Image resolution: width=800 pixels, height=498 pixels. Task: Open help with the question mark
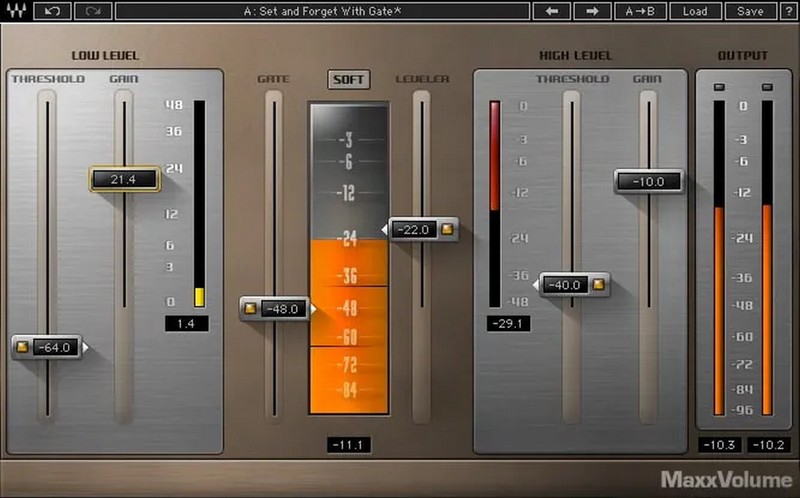[x=788, y=11]
